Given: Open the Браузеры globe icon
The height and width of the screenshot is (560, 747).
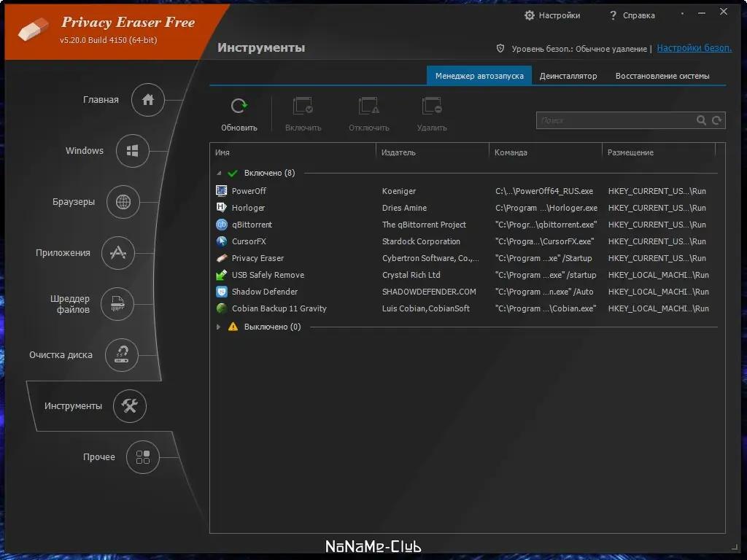Looking at the screenshot, I should pos(125,202).
